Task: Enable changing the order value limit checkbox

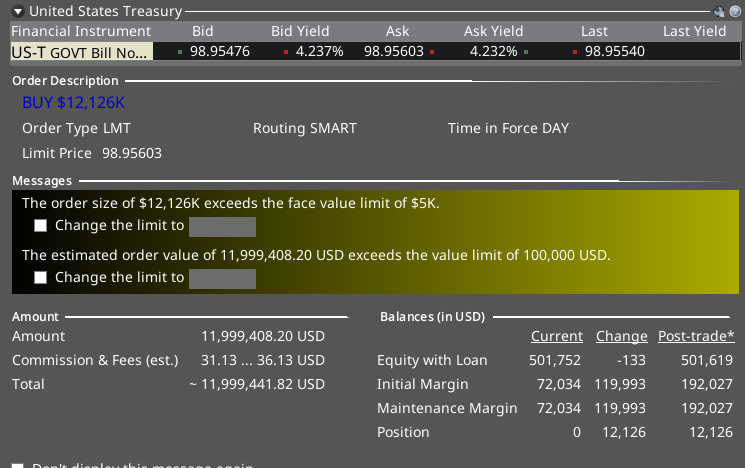Action: pos(41,277)
